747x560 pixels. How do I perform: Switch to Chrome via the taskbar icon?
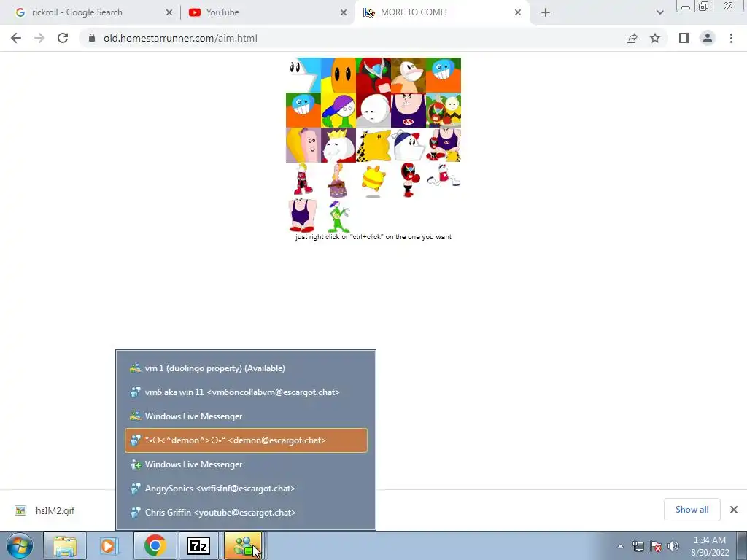click(x=155, y=545)
